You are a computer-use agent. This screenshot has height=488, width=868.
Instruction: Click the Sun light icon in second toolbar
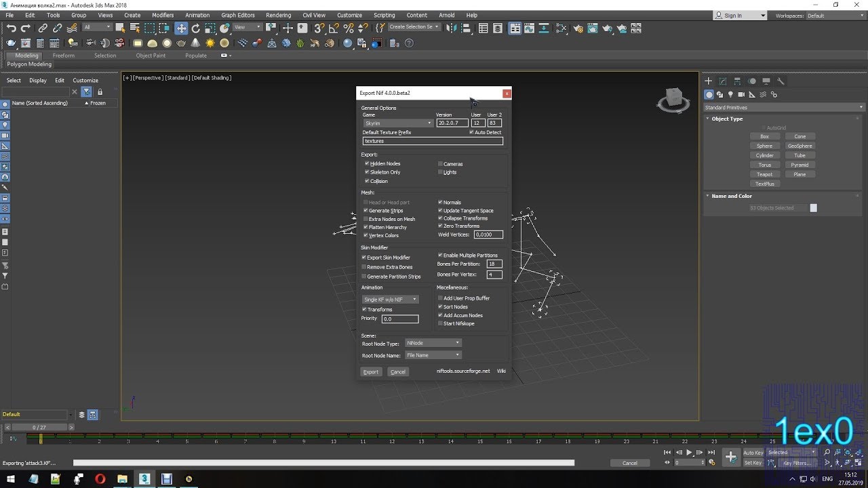click(x=210, y=43)
